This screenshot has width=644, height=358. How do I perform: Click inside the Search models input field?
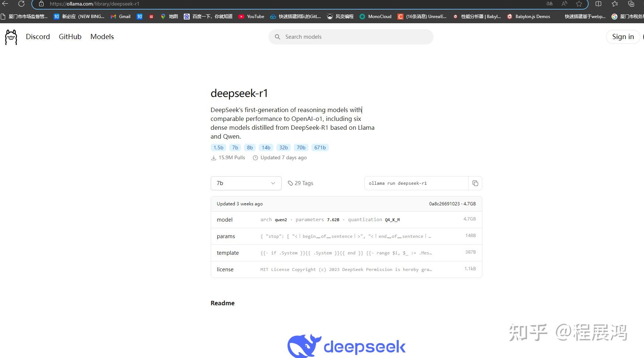pyautogui.click(x=351, y=37)
